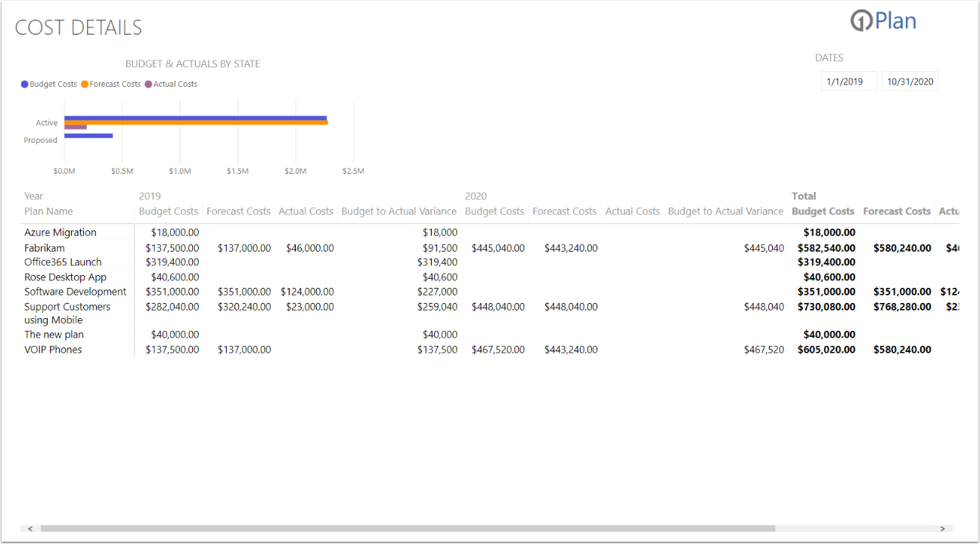Click the Total Forecast Costs column header
The width and height of the screenshot is (980, 544).
(x=897, y=212)
